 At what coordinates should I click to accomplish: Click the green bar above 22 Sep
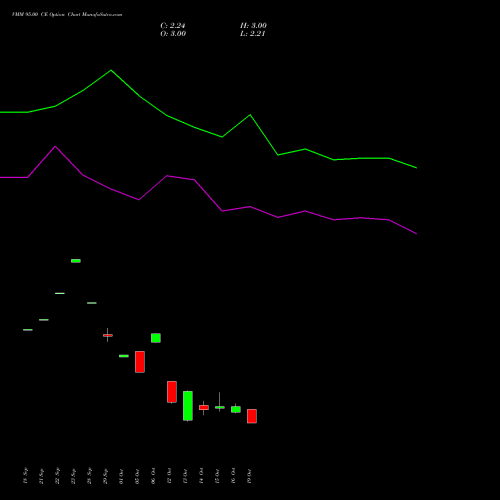point(60,293)
